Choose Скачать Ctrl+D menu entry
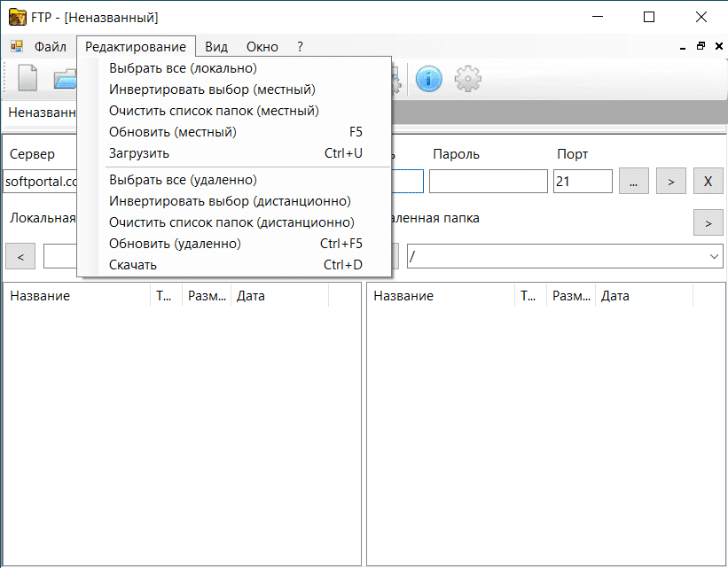This screenshot has height=568, width=728. 234,266
